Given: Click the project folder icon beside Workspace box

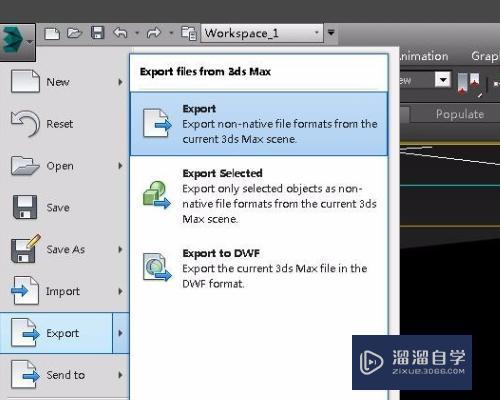Looking at the screenshot, I should tap(189, 33).
